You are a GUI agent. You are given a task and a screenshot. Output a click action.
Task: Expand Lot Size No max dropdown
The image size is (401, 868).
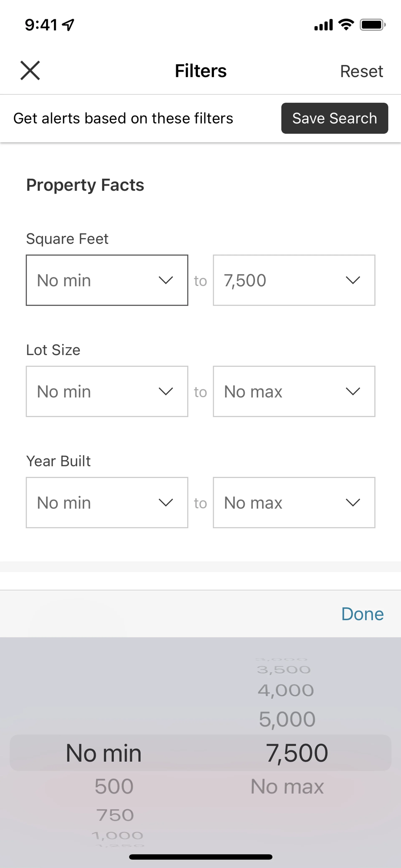click(x=294, y=392)
